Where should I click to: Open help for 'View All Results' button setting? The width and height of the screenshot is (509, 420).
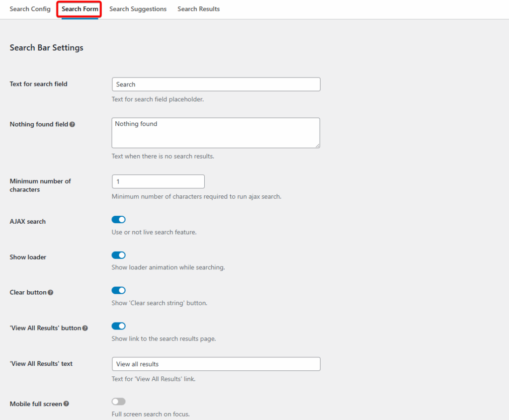point(86,328)
